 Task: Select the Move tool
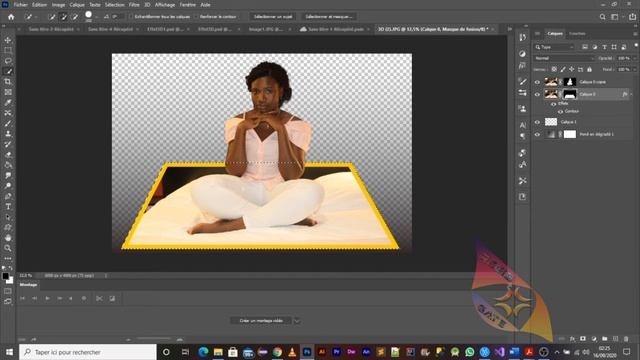tap(8, 40)
